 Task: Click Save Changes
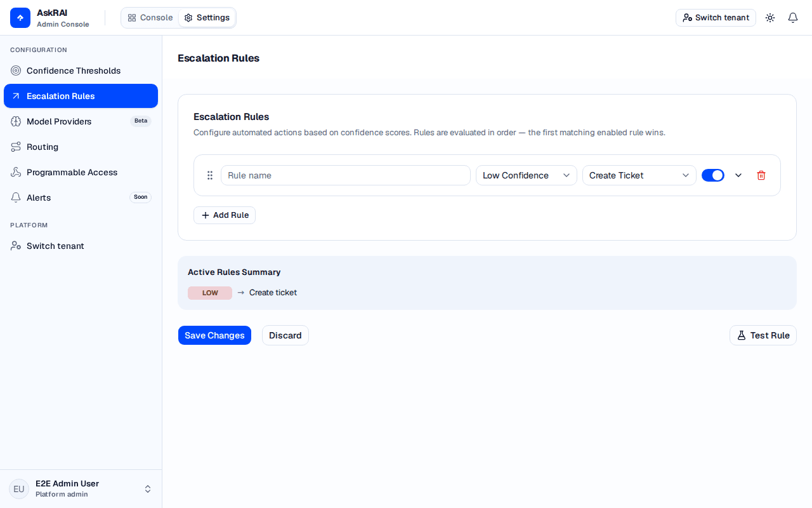tap(214, 335)
